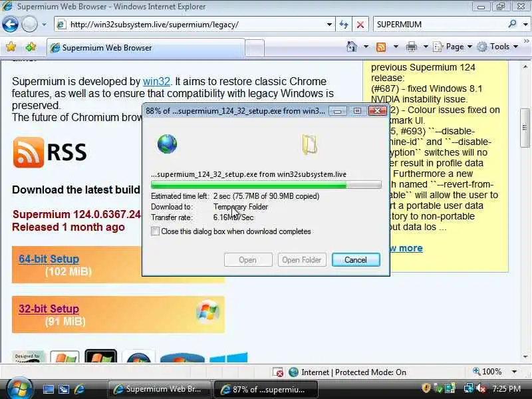
Task: Click the Windows flag logo thumbnail at bottom
Action: click(x=65, y=356)
